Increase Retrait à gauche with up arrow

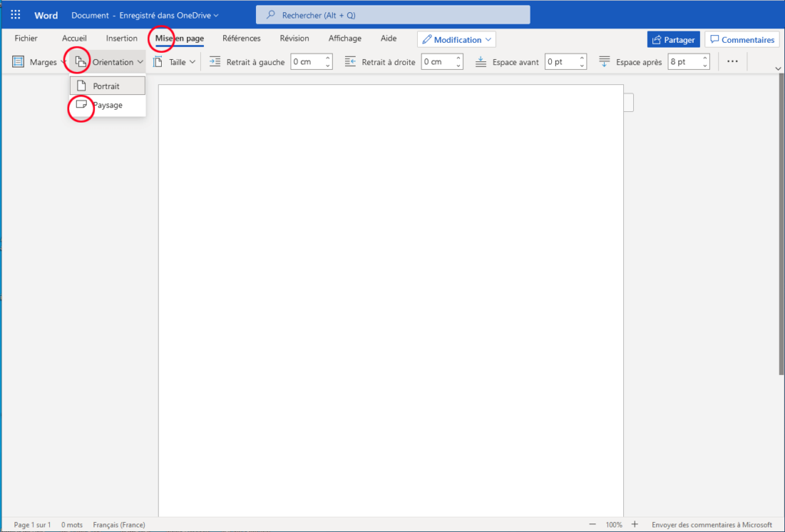328,58
